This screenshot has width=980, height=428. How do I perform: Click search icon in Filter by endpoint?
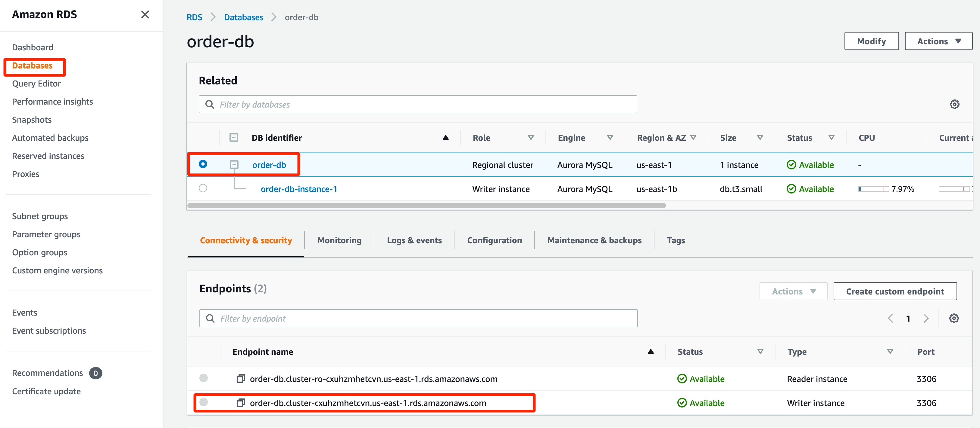point(210,318)
